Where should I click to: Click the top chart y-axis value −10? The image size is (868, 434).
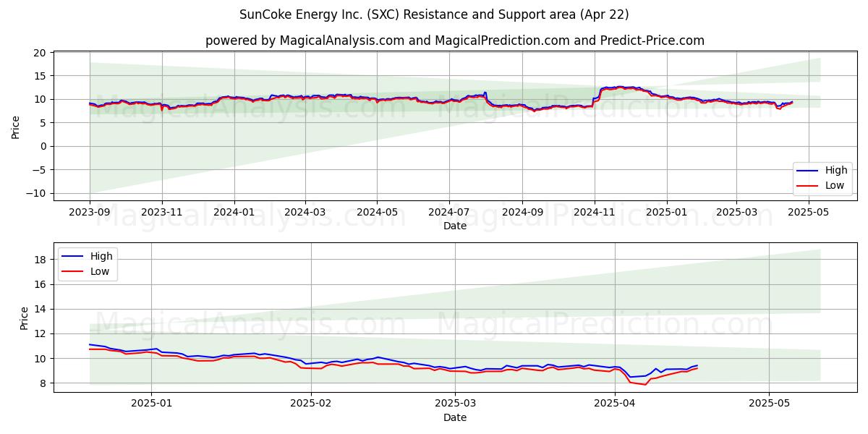pos(36,193)
